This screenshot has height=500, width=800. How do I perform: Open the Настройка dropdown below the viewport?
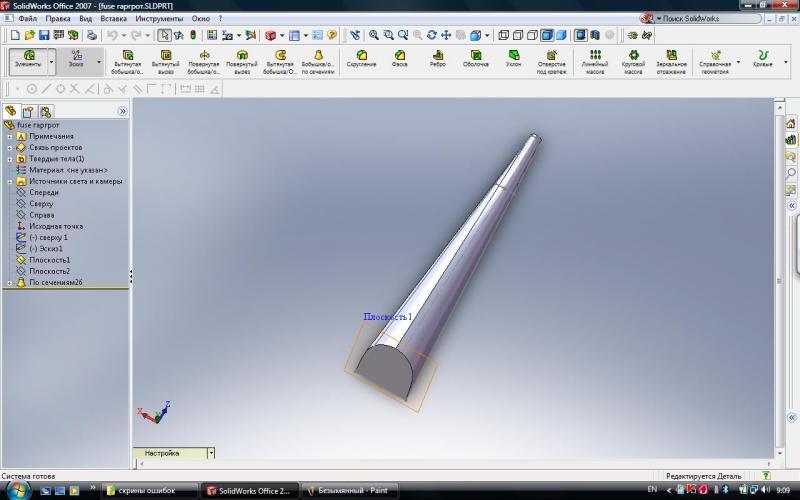[x=211, y=453]
